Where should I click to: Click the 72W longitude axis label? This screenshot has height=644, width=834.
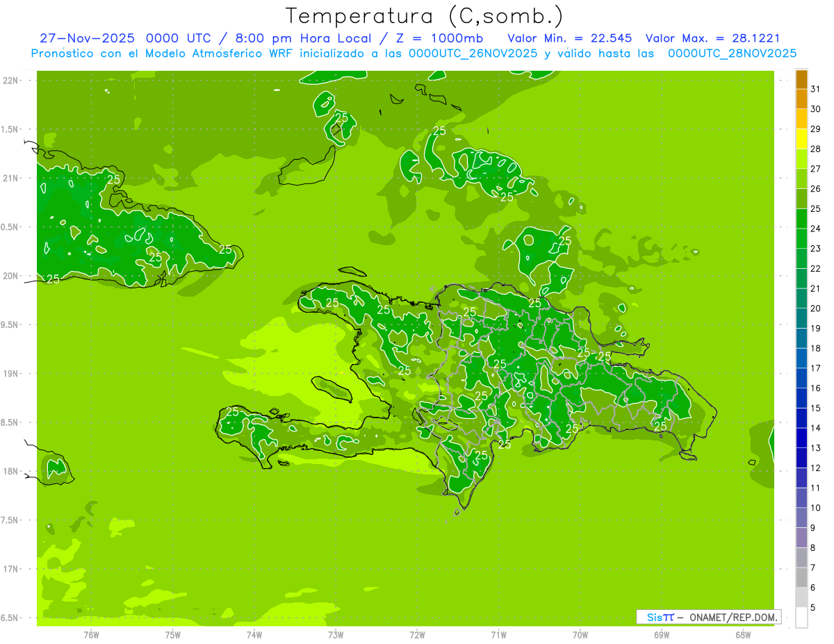coord(417,634)
